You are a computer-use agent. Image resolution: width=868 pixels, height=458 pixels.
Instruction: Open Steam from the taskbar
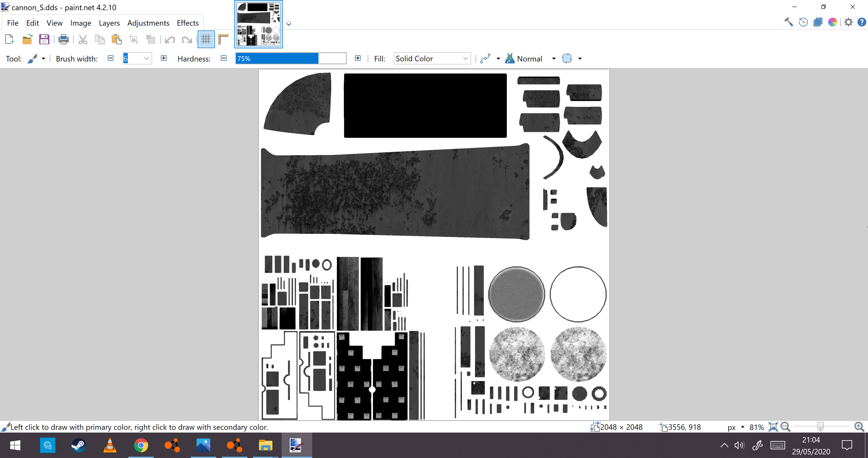[78, 445]
